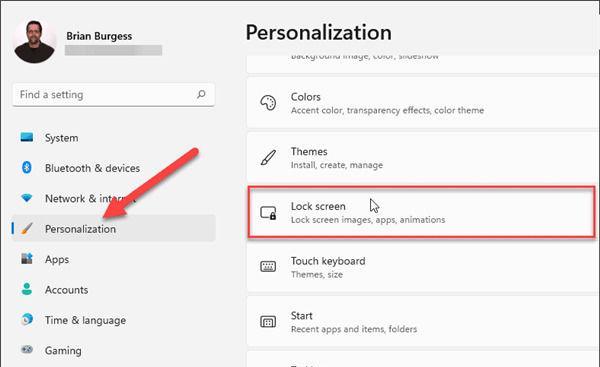The width and height of the screenshot is (600, 367).
Task: Click the Personalization paintbrush icon
Action: click(x=27, y=228)
